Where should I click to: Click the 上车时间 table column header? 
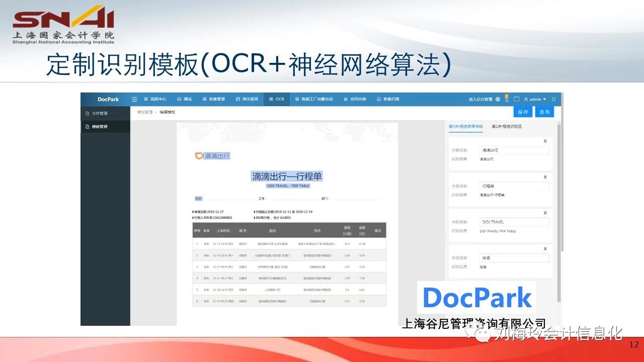223,230
